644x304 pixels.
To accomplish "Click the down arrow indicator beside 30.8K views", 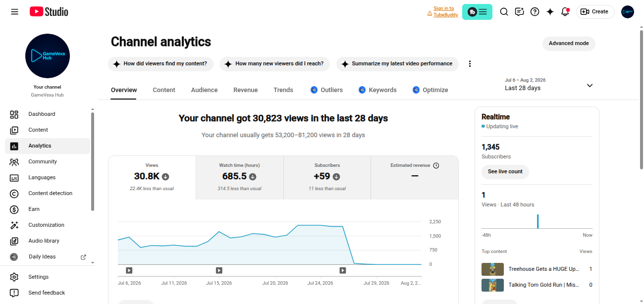I will click(x=165, y=176).
